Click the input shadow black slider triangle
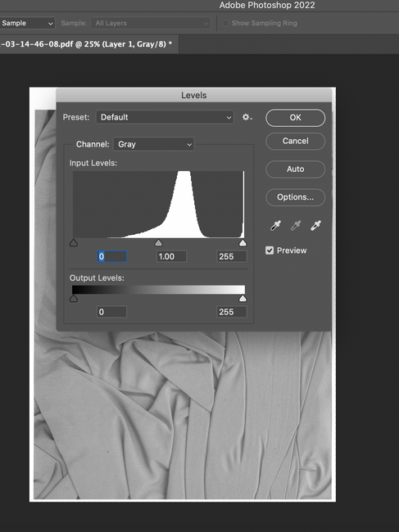Screen dimensions: 399x532 tap(74, 243)
